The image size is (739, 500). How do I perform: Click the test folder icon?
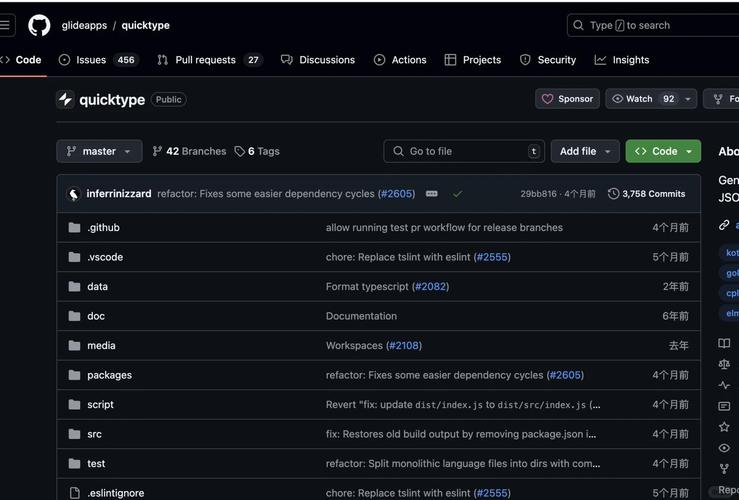pos(74,464)
